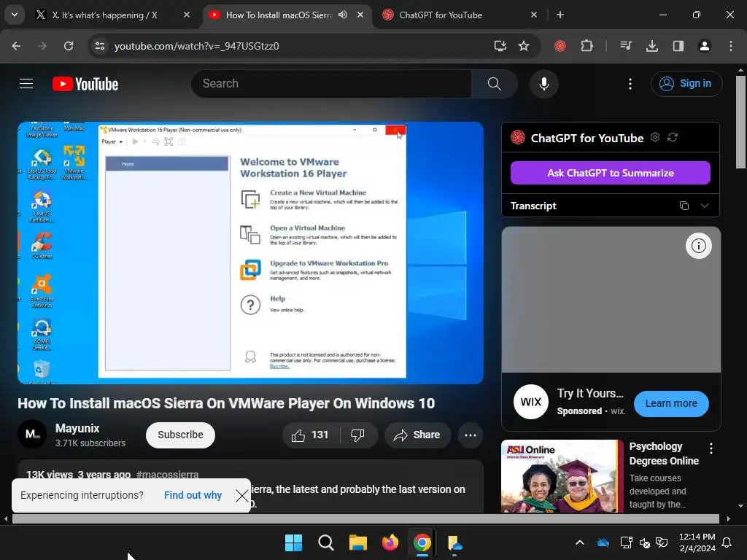View site information icon in address bar
This screenshot has width=747, height=560.
coord(99,46)
